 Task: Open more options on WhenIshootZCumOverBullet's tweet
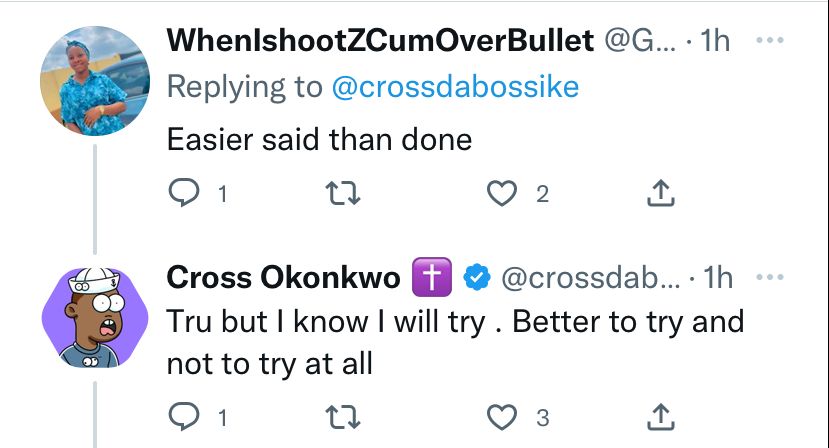(770, 40)
